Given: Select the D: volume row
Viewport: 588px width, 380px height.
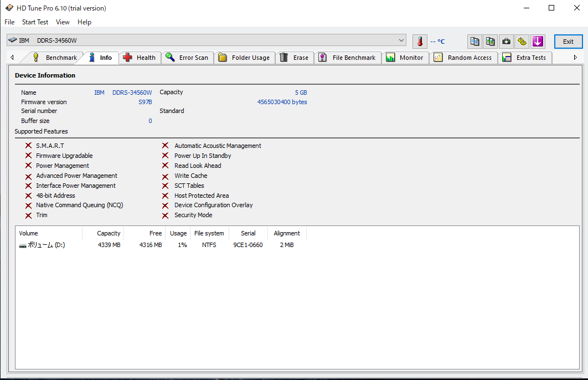Looking at the screenshot, I should (x=47, y=245).
